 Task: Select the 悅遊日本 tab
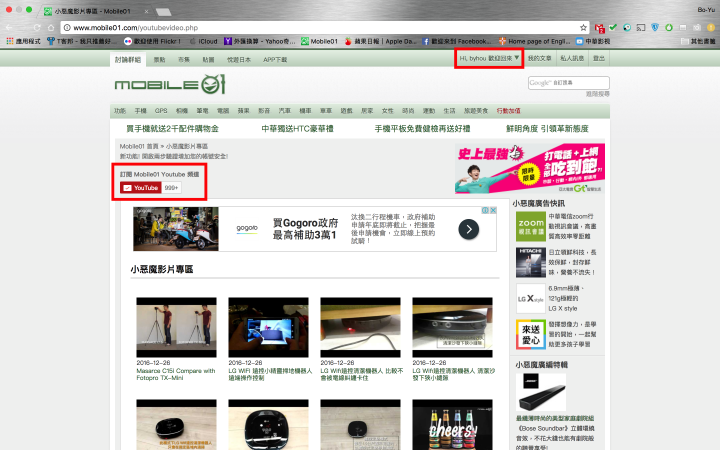click(x=239, y=60)
